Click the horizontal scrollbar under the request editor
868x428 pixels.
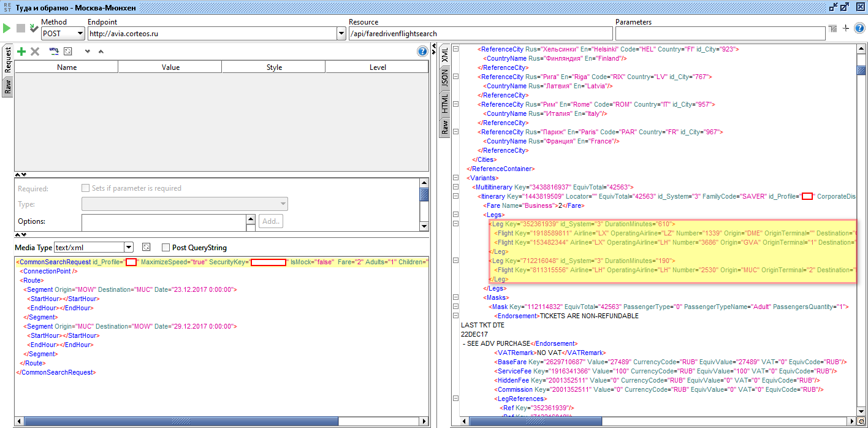tap(184, 421)
